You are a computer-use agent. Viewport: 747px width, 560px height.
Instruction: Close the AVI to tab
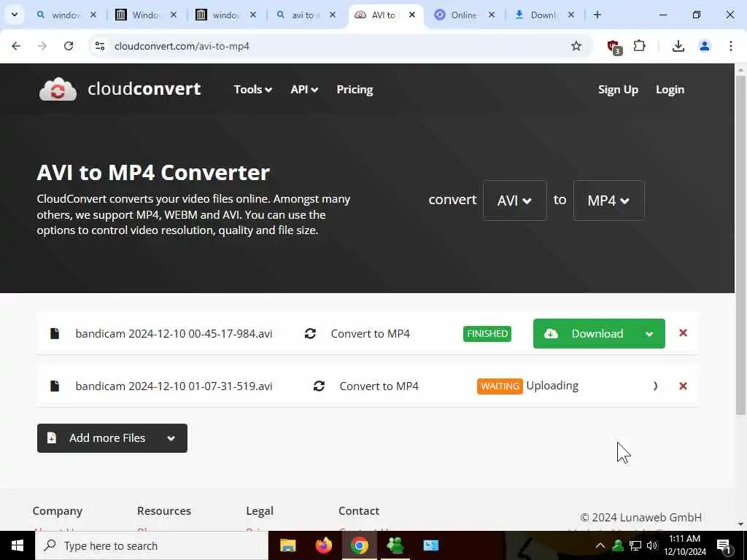tap(412, 15)
